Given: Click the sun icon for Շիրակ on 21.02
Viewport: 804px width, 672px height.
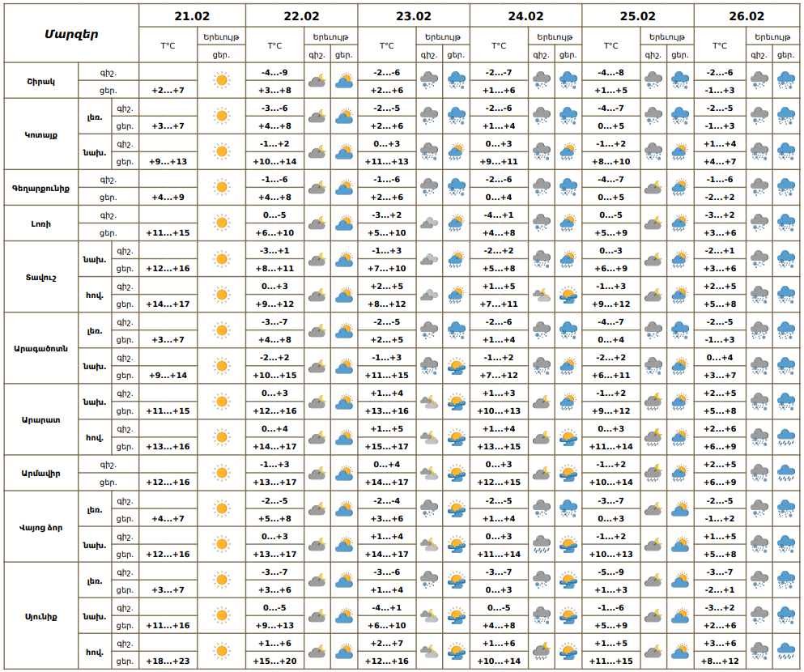Looking at the screenshot, I should 221,81.
